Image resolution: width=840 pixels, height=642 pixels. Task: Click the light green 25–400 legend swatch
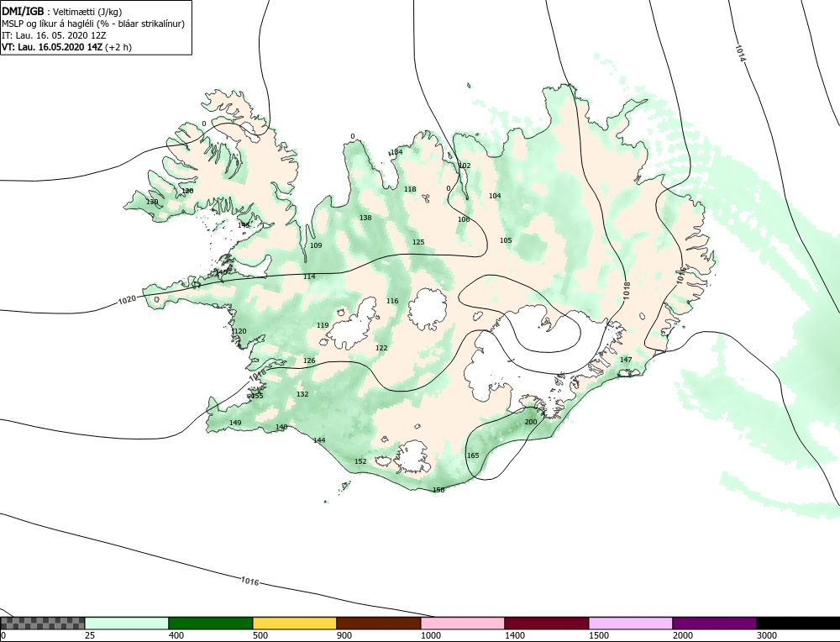click(127, 623)
